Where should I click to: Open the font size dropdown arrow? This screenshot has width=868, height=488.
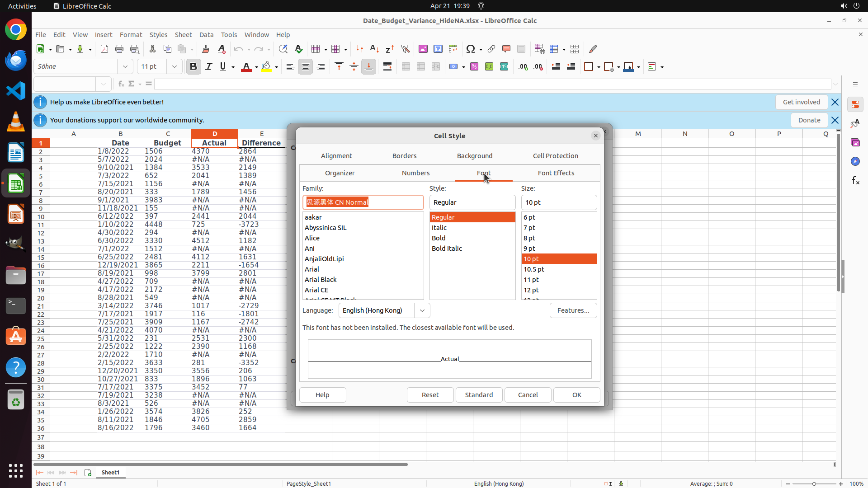(x=175, y=66)
